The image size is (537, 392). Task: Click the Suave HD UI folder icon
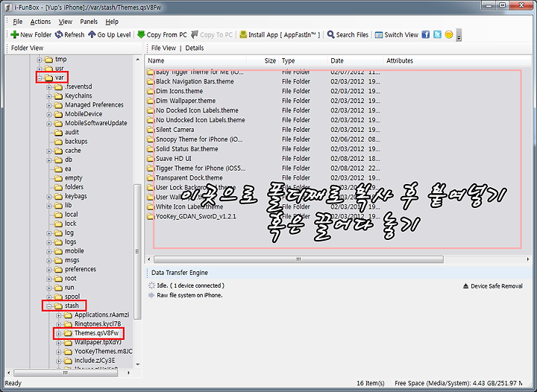(151, 159)
